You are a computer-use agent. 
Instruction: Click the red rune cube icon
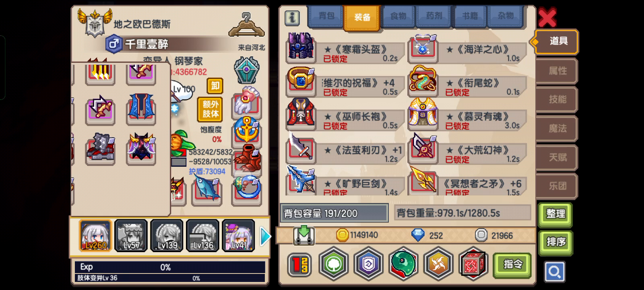pos(473,264)
